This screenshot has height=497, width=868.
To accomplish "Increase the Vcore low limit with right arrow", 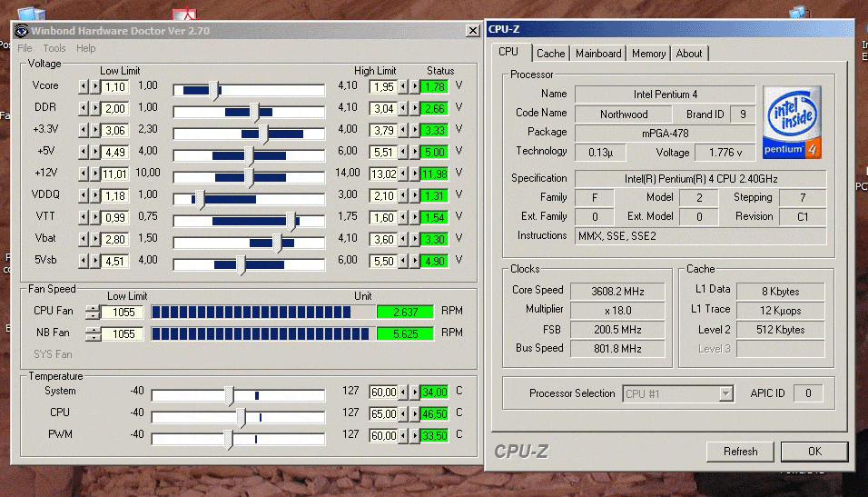I will pyautogui.click(x=94, y=86).
